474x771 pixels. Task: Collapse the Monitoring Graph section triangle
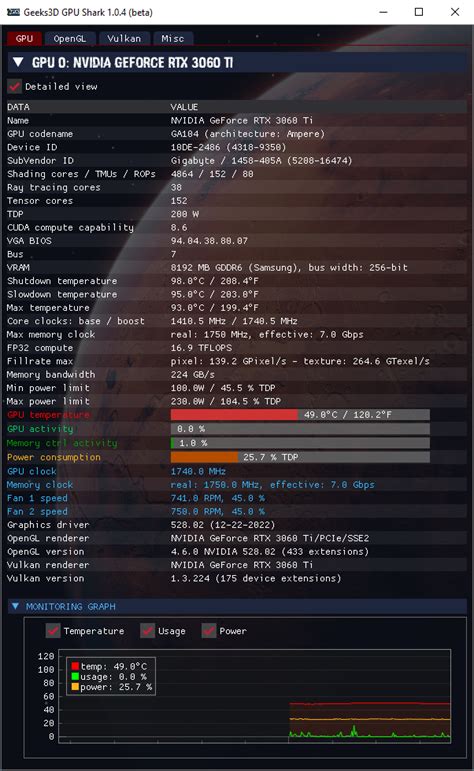pos(16,606)
